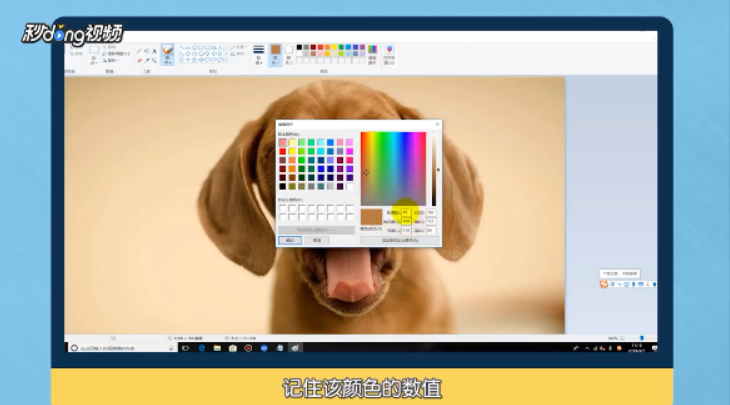Viewport: 730px width, 405px height.
Task: Choose bright orange in the basic colors grid
Action: pos(292,169)
